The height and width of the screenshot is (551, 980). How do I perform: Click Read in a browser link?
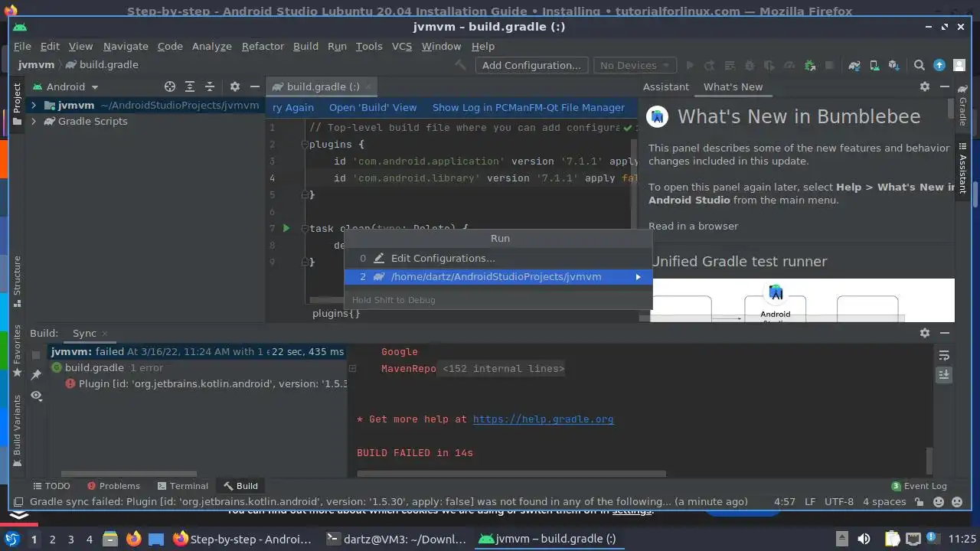(694, 226)
